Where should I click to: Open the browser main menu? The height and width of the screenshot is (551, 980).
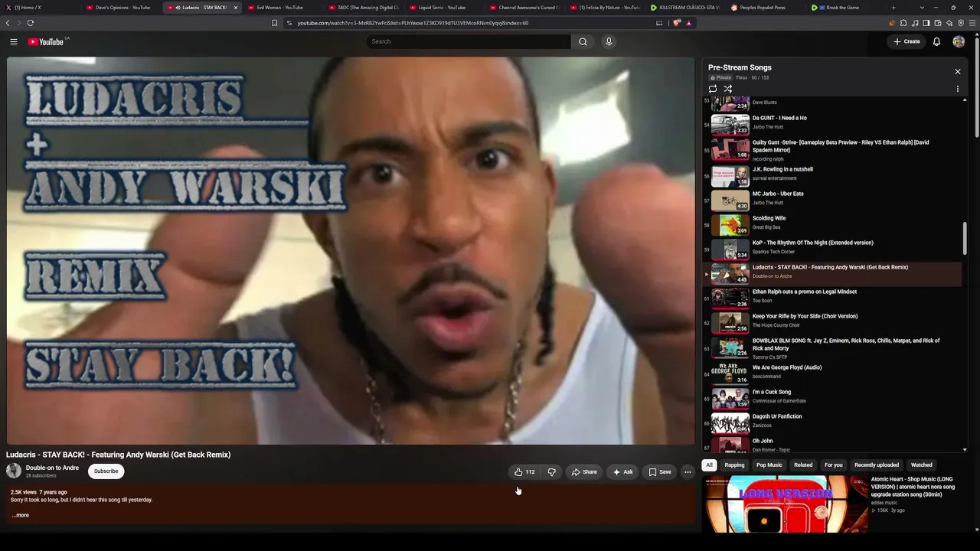pyautogui.click(x=973, y=23)
